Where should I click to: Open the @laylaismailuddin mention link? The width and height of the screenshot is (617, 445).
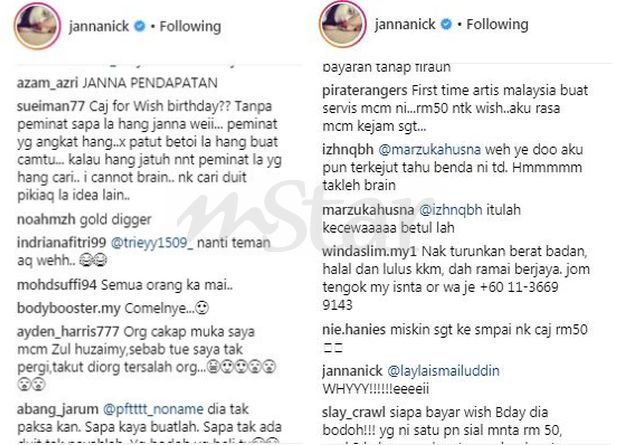443,371
